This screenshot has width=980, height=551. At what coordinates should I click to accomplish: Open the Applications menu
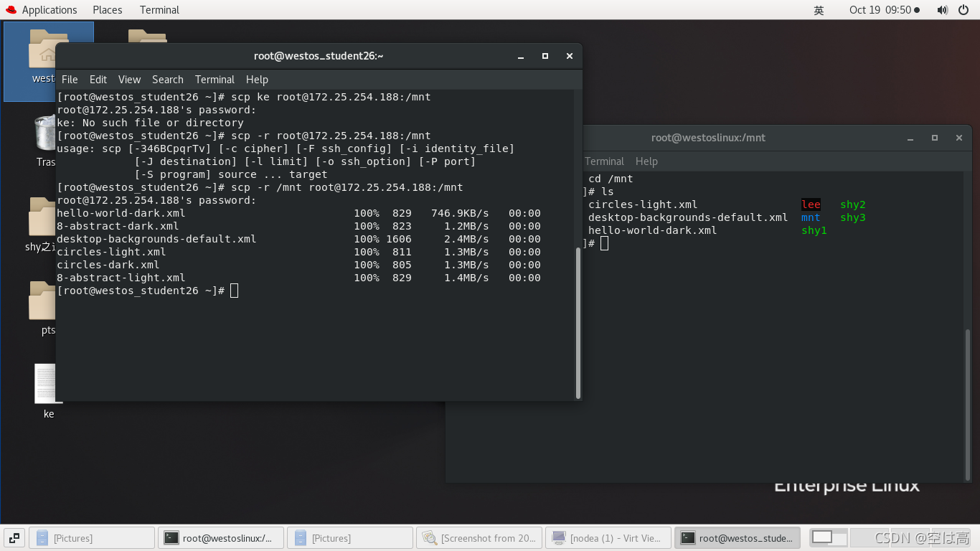coord(50,10)
